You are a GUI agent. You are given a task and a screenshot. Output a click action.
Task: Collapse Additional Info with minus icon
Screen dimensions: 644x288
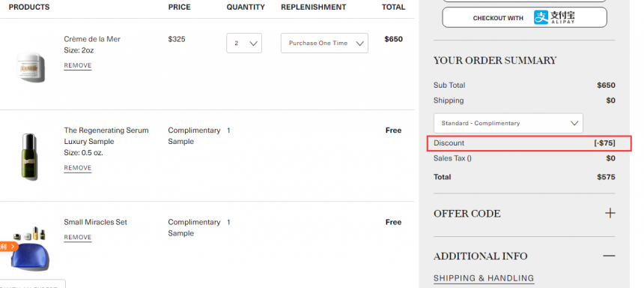point(610,256)
